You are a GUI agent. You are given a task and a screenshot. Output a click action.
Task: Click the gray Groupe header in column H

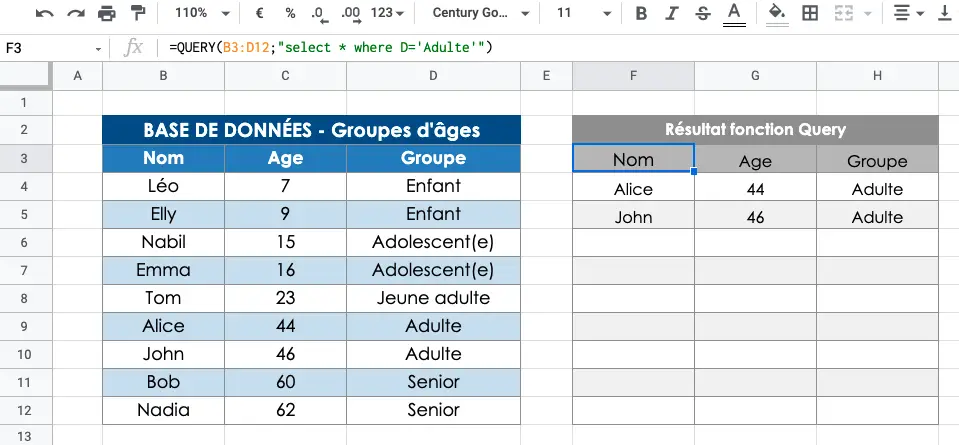[x=877, y=158]
